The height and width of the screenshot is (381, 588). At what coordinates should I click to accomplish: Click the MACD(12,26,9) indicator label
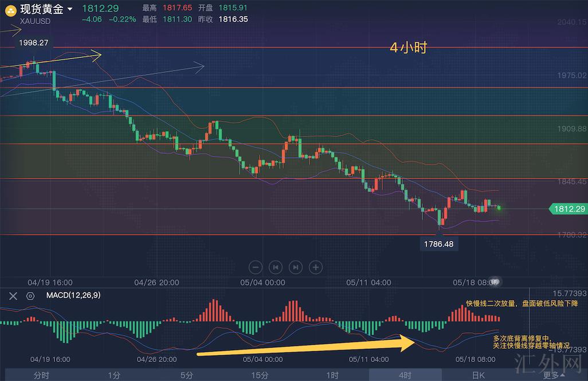coord(73,296)
